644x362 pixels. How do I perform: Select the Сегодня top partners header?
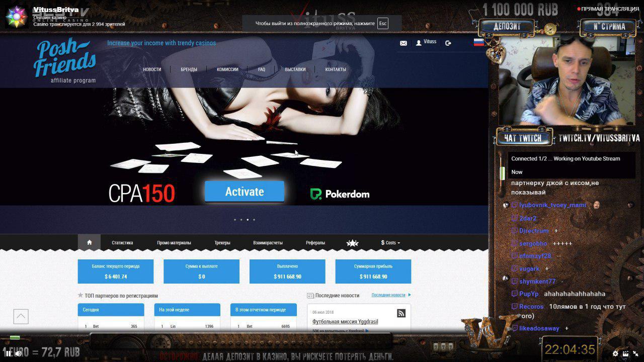111,310
